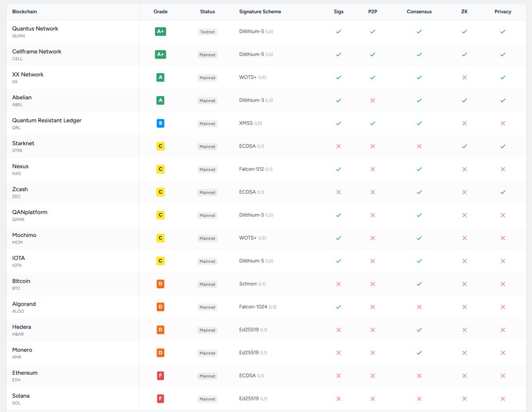Click the Mainnet status badge for Ethereum
532x412 pixels.
point(207,376)
